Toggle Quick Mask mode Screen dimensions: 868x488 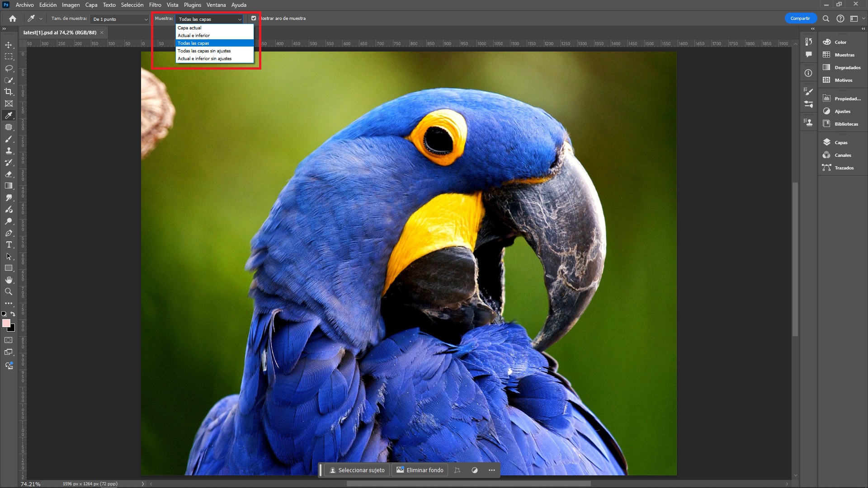click(x=9, y=340)
